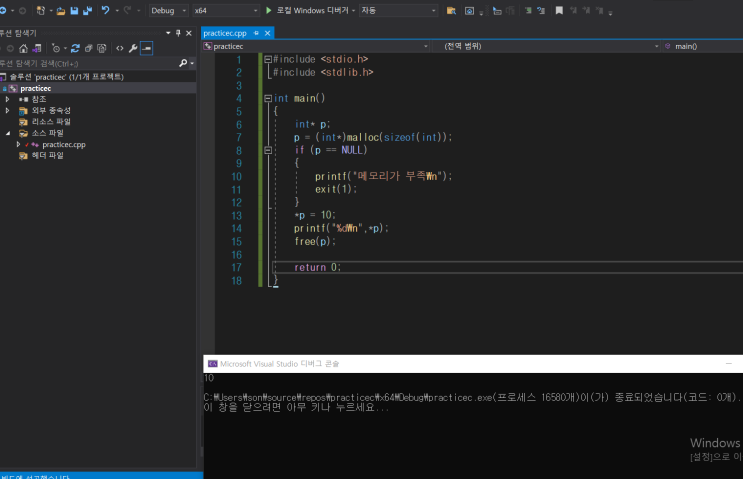
Task: Expand the practicec.cpp tree node arrow
Action: coord(18,145)
